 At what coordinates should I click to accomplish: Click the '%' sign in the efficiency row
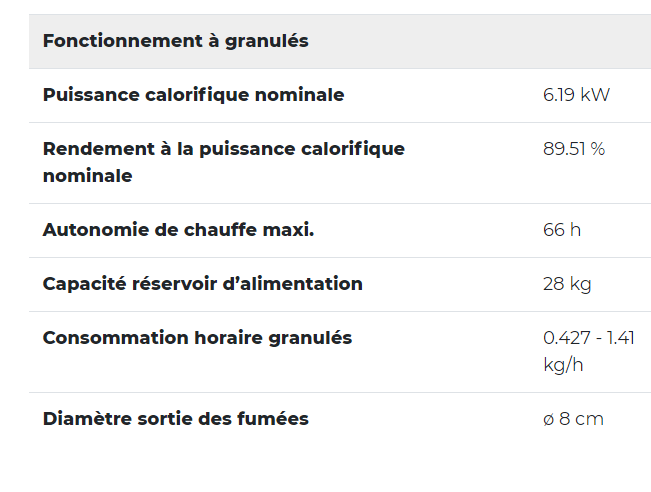pyautogui.click(x=597, y=149)
